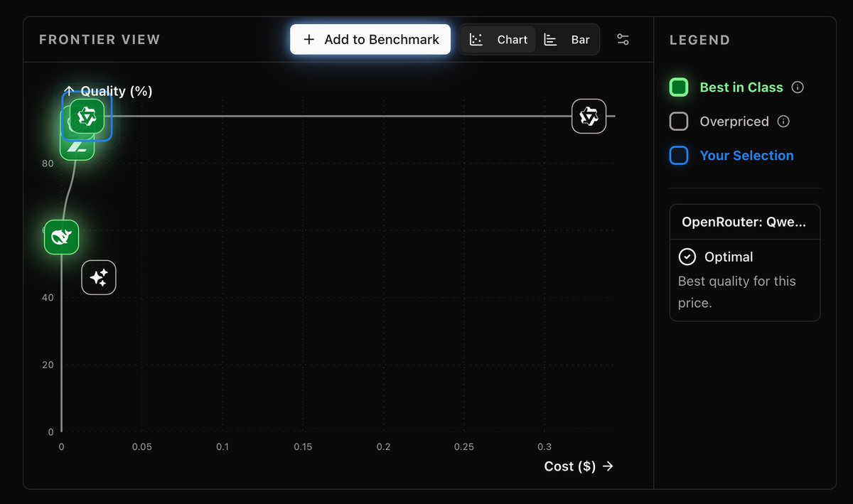This screenshot has height=504, width=853.
Task: Switch to Bar view
Action: 567,40
